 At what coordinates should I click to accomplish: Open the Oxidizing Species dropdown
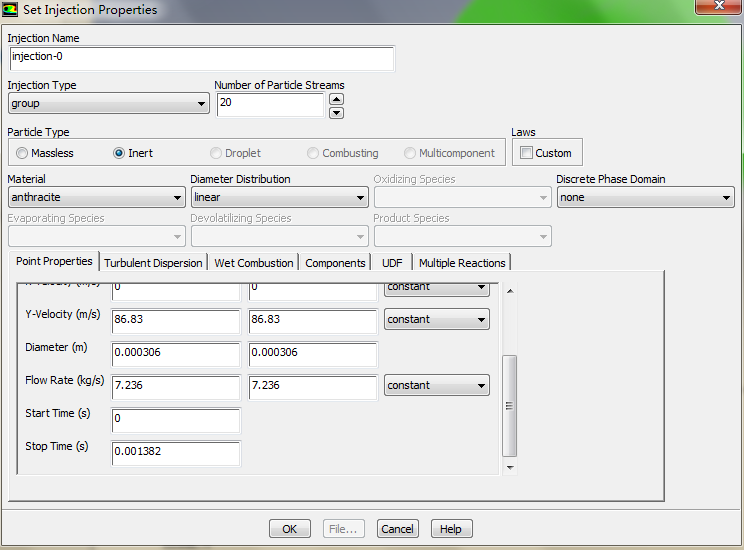coord(463,197)
